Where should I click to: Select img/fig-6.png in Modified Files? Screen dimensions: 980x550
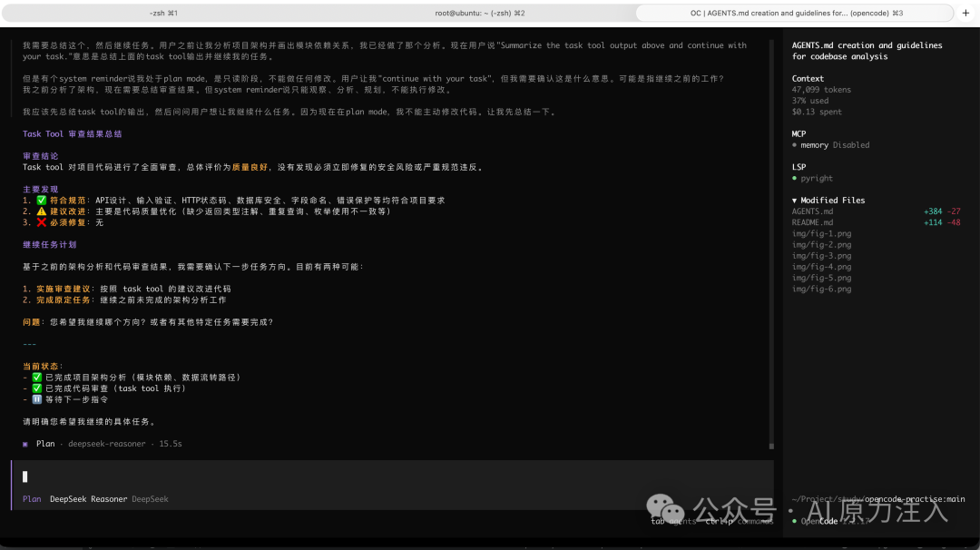pyautogui.click(x=821, y=290)
